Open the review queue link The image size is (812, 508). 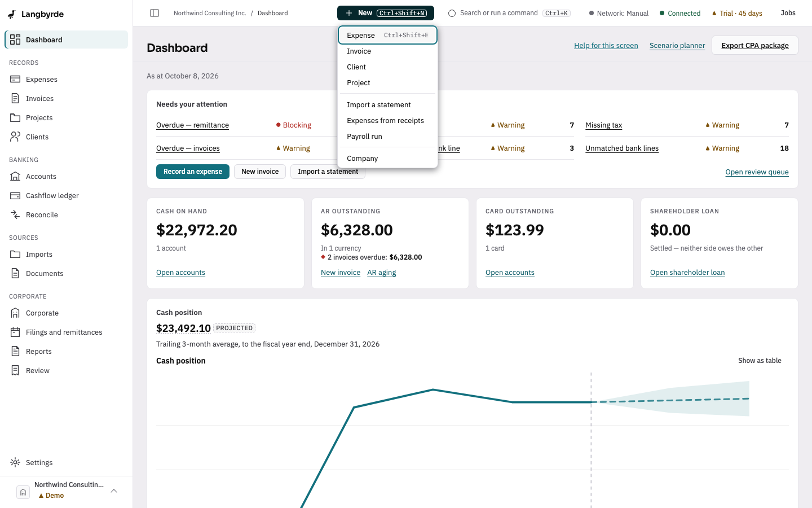757,172
